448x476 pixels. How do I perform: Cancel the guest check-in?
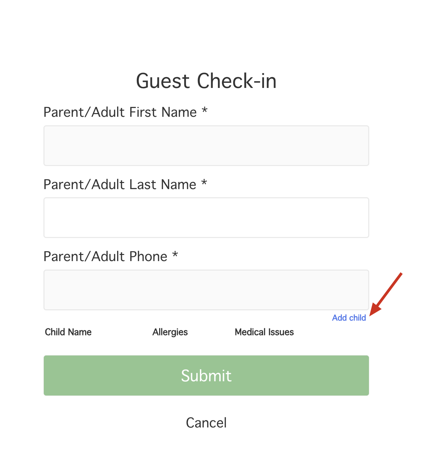coord(206,423)
